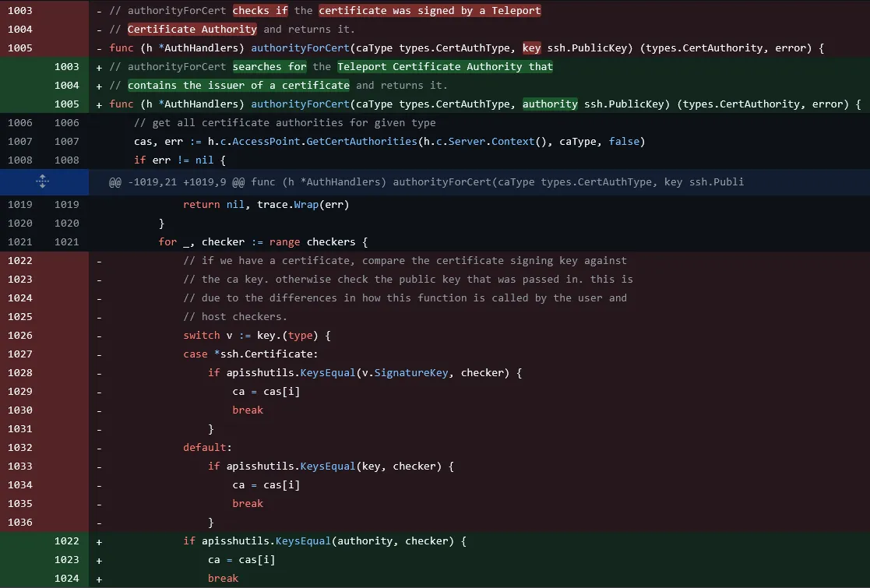870x588 pixels.
Task: Click the highlighted 'authority' parameter in added code
Action: point(550,104)
